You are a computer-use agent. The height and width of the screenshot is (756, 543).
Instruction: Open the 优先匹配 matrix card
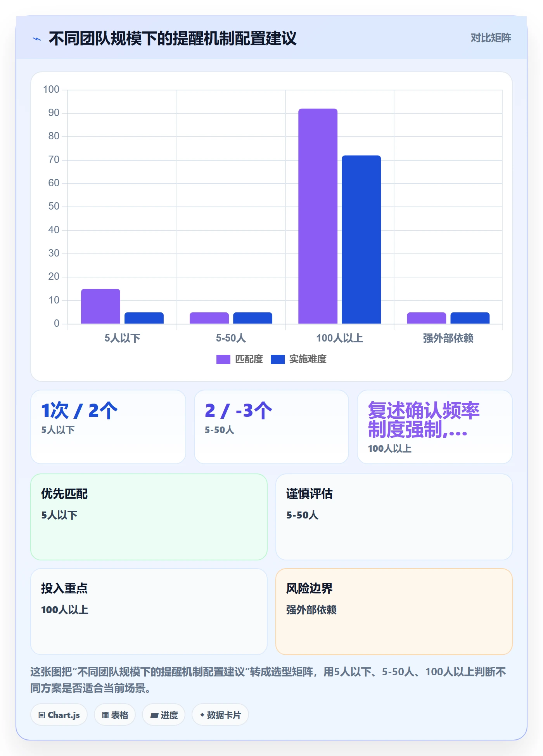[149, 517]
